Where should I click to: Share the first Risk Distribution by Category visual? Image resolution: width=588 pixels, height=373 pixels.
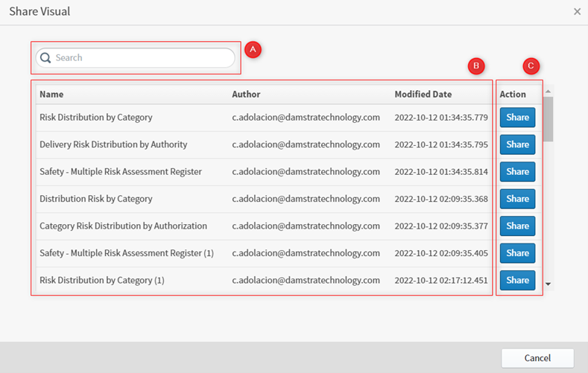pyautogui.click(x=517, y=118)
